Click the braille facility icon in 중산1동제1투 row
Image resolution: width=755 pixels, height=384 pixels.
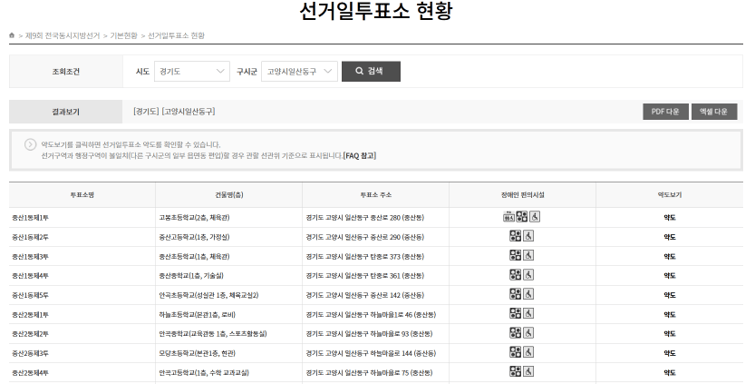tap(522, 217)
